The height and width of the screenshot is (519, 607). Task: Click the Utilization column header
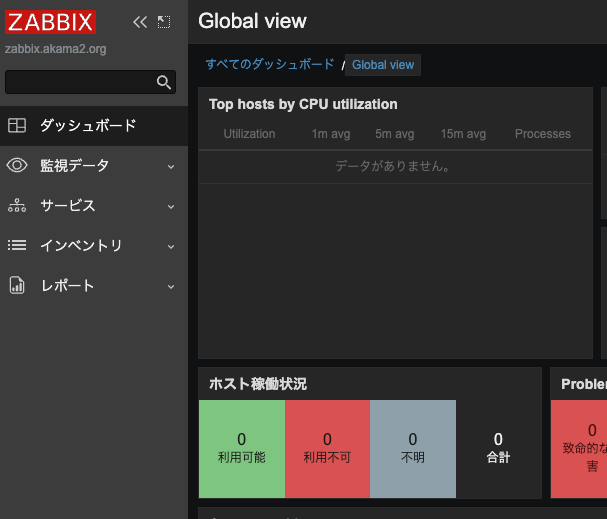click(x=249, y=134)
